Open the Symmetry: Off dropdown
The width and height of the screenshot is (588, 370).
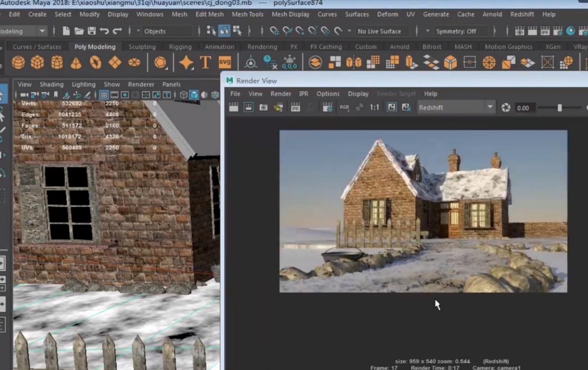456,31
